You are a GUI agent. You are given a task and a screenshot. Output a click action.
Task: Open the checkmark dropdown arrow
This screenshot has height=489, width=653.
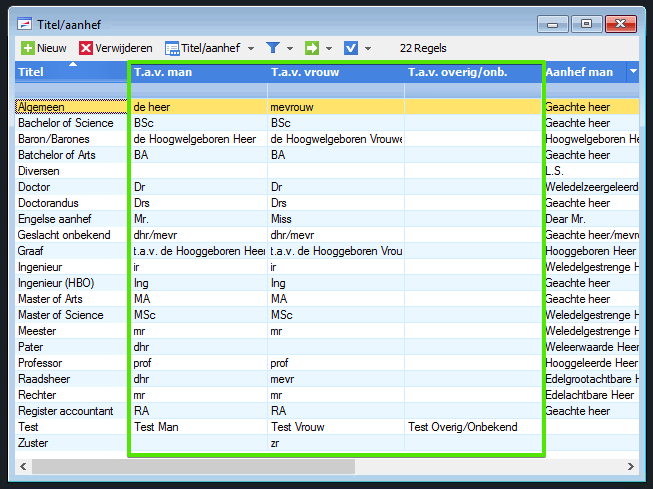(368, 48)
